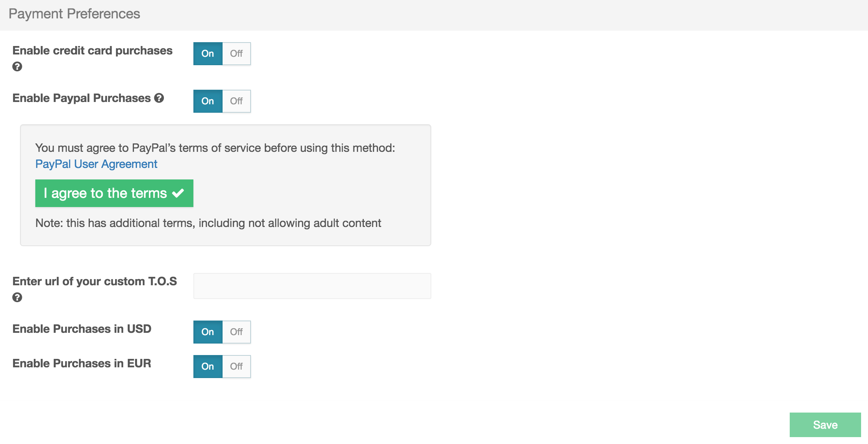This screenshot has width=868, height=444.
Task: Click help icon beside Enable Paypal Purchases
Action: point(159,98)
